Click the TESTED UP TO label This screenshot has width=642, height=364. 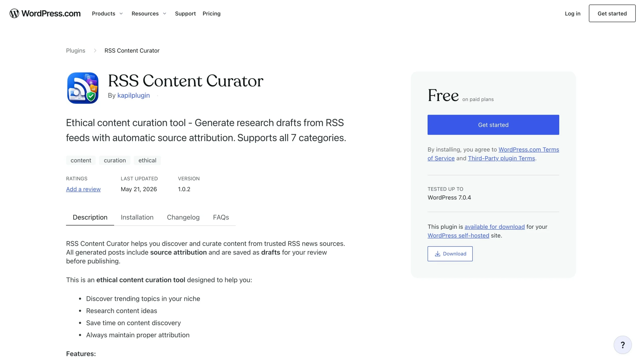pyautogui.click(x=445, y=189)
